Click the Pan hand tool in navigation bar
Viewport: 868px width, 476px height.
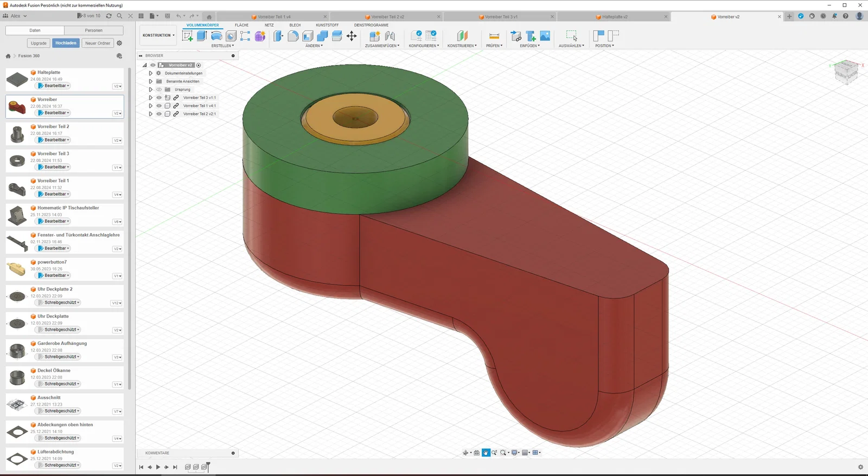(x=486, y=453)
